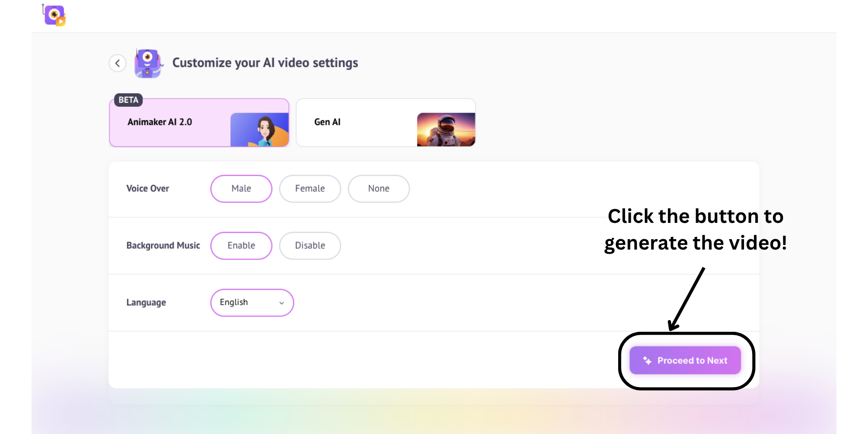
Task: Go back using the left chevron button
Action: (x=118, y=63)
